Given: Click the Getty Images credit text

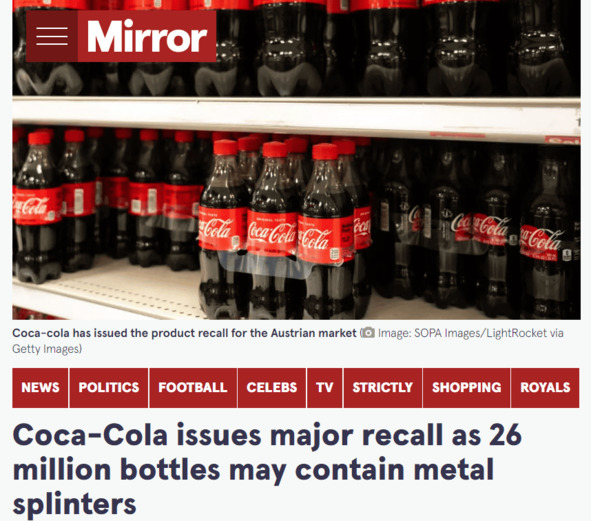Looking at the screenshot, I should point(47,349).
